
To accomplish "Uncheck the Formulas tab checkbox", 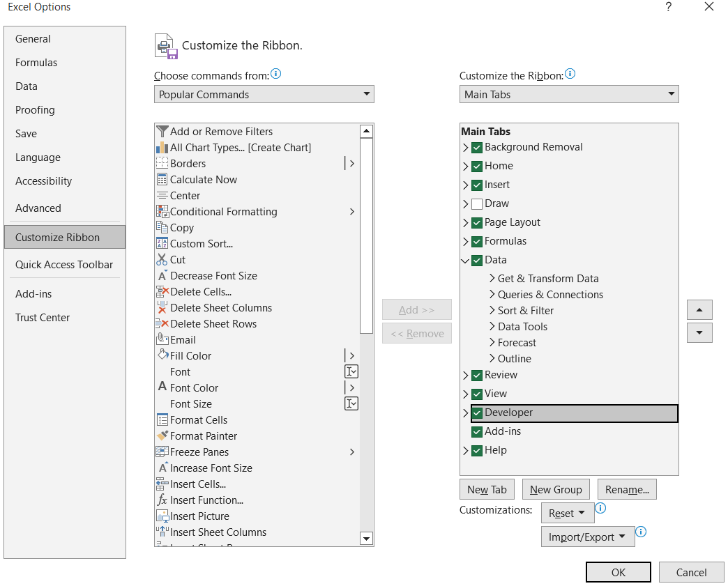I will [x=477, y=242].
